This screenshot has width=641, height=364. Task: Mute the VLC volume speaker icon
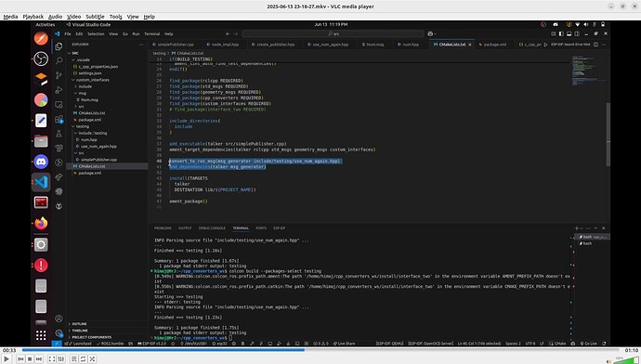(x=608, y=361)
